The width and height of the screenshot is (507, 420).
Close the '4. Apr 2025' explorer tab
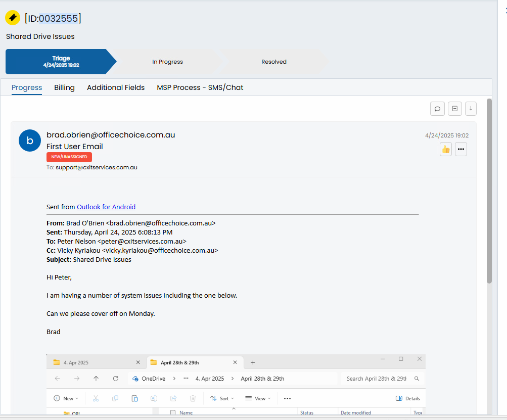pos(138,362)
